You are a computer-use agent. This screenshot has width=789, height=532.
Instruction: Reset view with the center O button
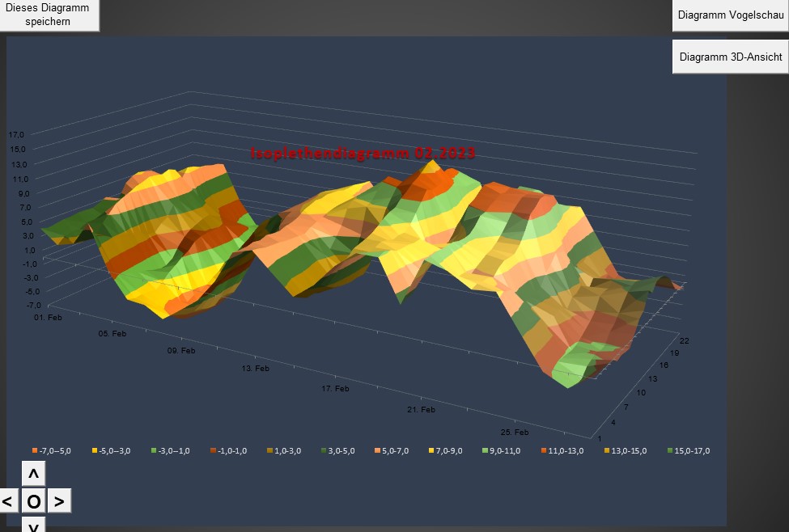tap(33, 501)
